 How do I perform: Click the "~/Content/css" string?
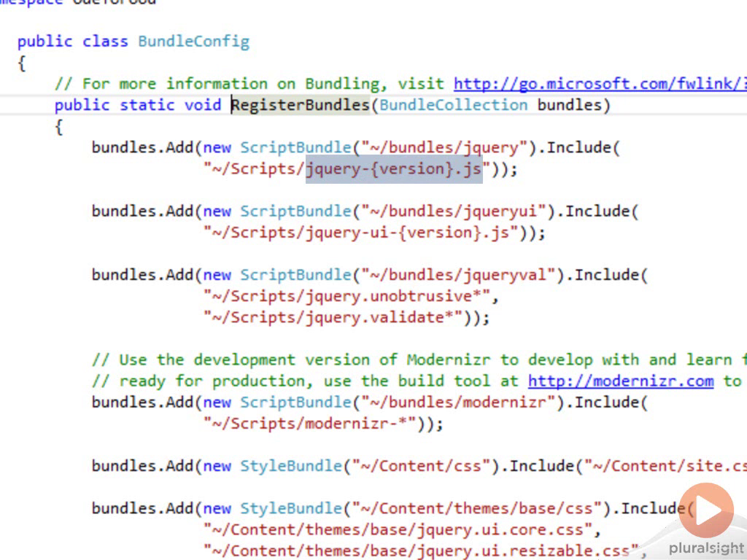(421, 466)
